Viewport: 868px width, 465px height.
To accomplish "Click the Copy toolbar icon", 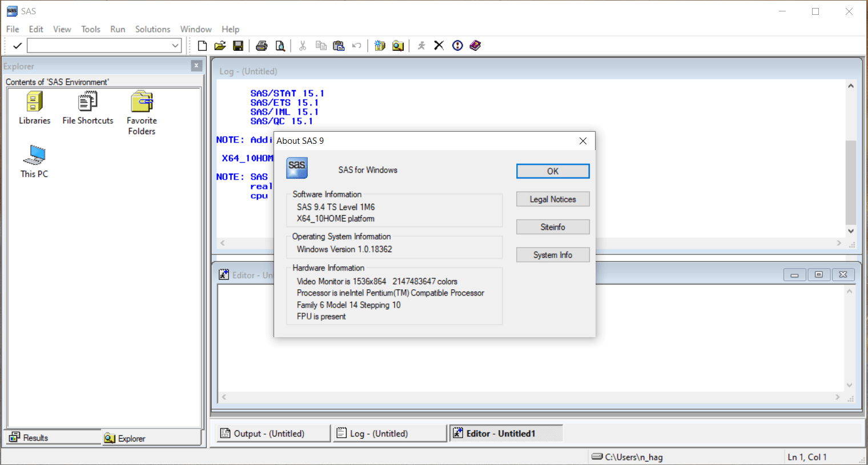I will click(x=321, y=46).
